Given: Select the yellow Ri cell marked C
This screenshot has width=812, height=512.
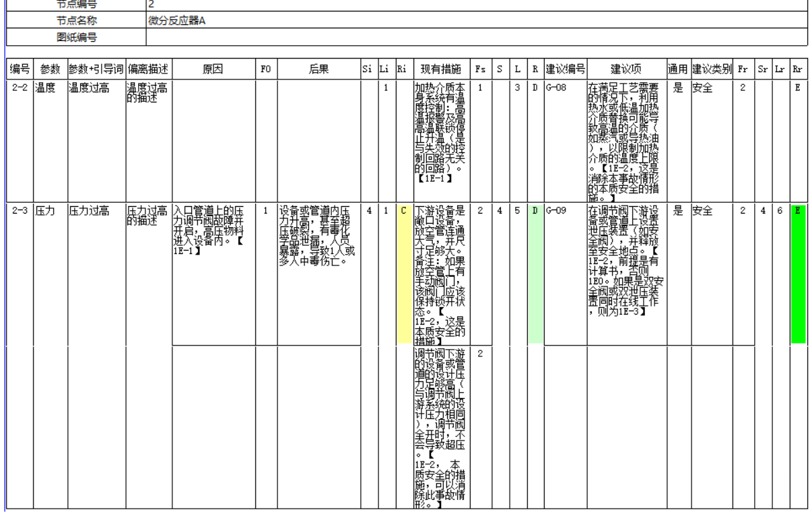Looking at the screenshot, I should tap(403, 273).
